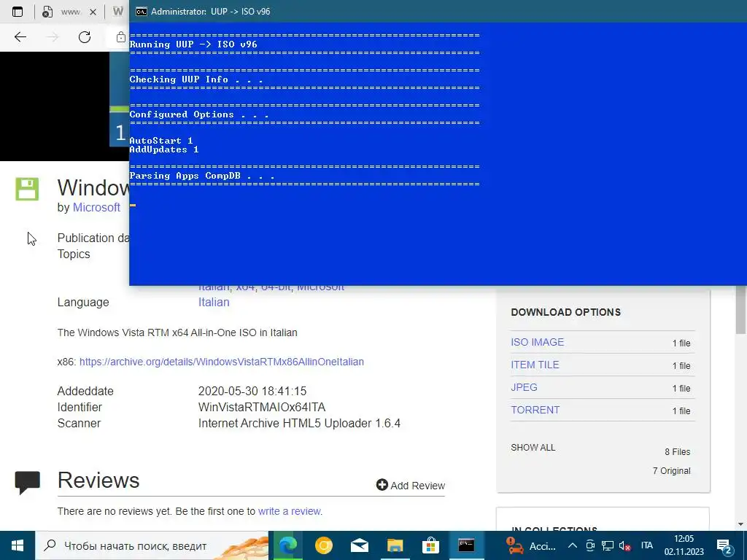The image size is (747, 560).
Task: Open File Explorer from taskbar
Action: click(395, 545)
